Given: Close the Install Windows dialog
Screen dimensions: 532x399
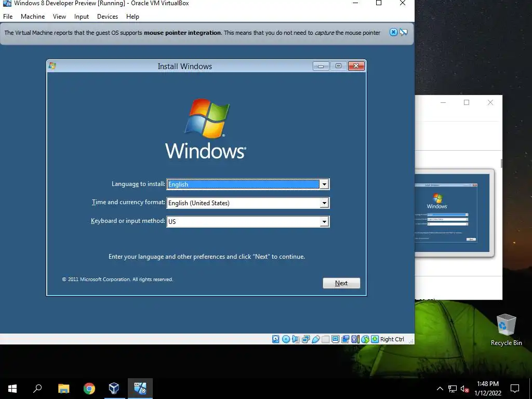Looking at the screenshot, I should (x=356, y=66).
